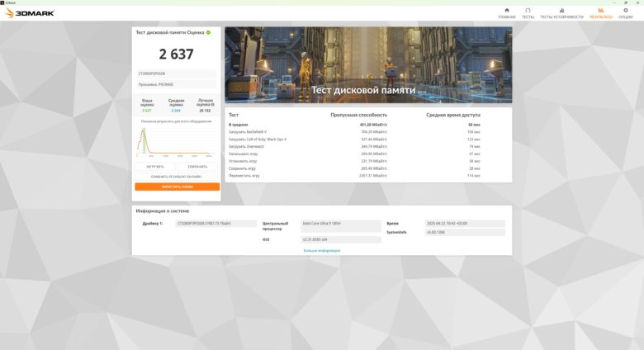Click the ЗАГРУЗИТЬ button
The image size is (644, 350).
pyautogui.click(x=155, y=167)
